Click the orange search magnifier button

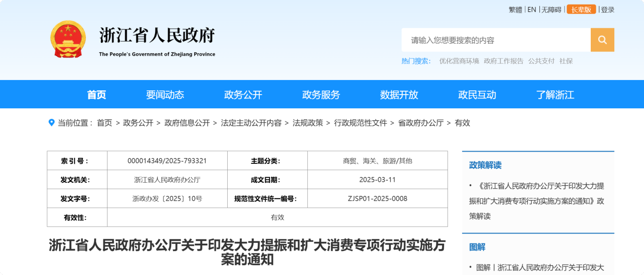click(602, 40)
